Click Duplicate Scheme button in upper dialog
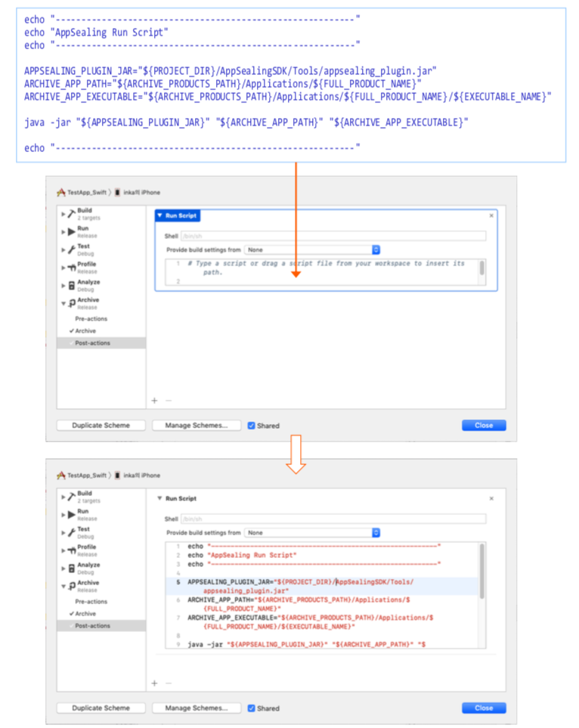The width and height of the screenshot is (579, 728). 101,426
